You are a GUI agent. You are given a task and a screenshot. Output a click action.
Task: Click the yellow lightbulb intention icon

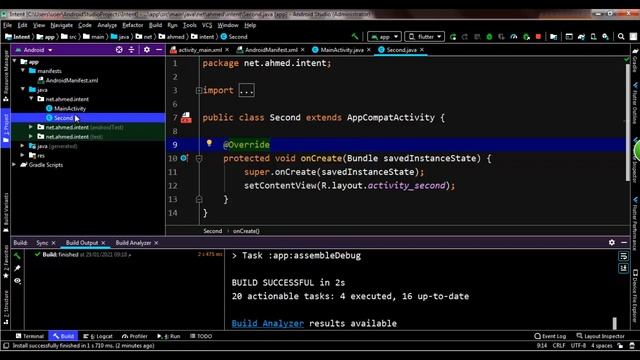(209, 143)
